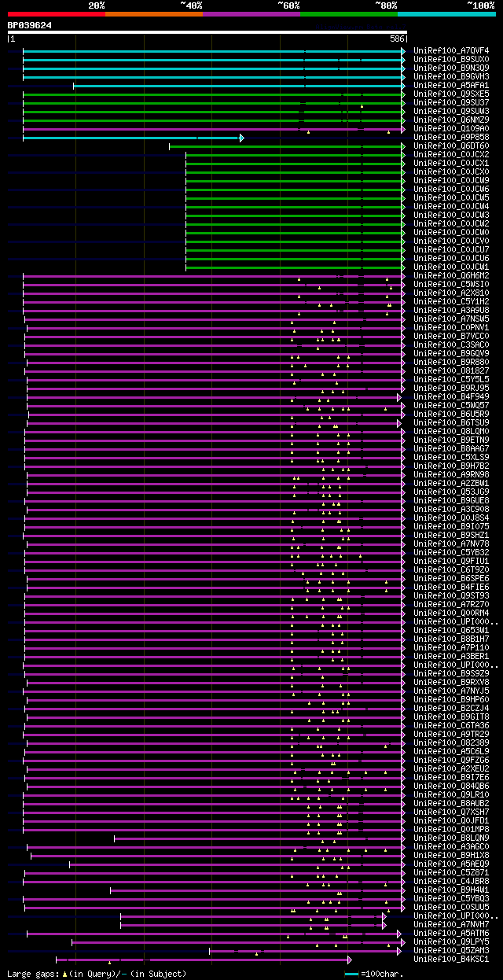This screenshot has height=980, width=503.
Task: Select the UniRef100_A9RN98 label
Action: pyautogui.click(x=451, y=474)
